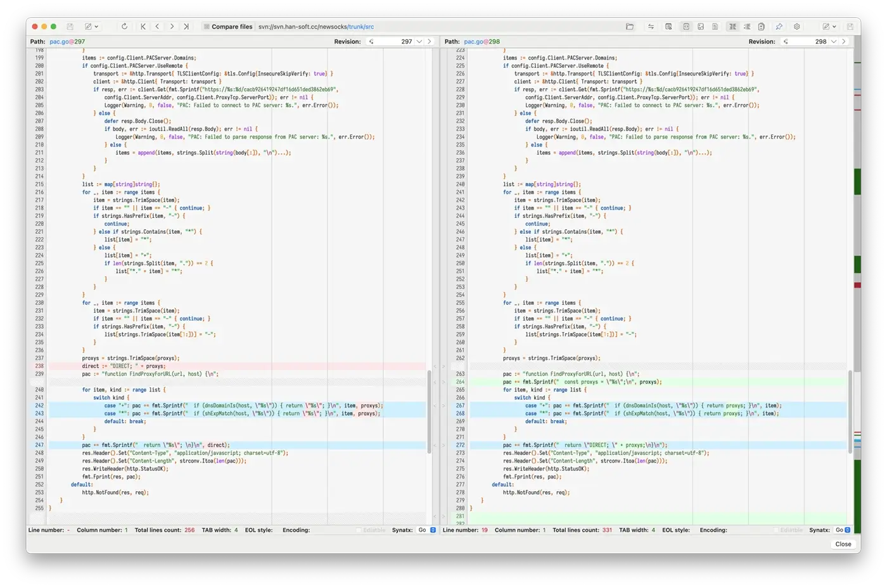Enable the Editable checkbox under the right pane
This screenshot has width=887, height=588.
pyautogui.click(x=775, y=530)
